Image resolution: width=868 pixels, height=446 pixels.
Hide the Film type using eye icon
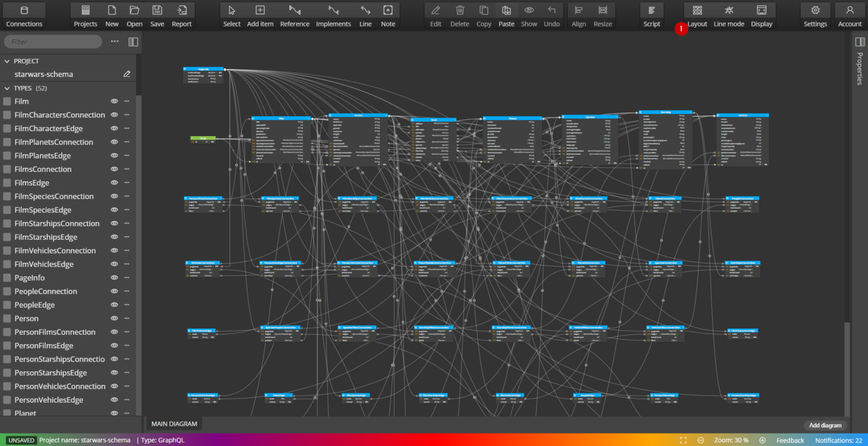[114, 101]
